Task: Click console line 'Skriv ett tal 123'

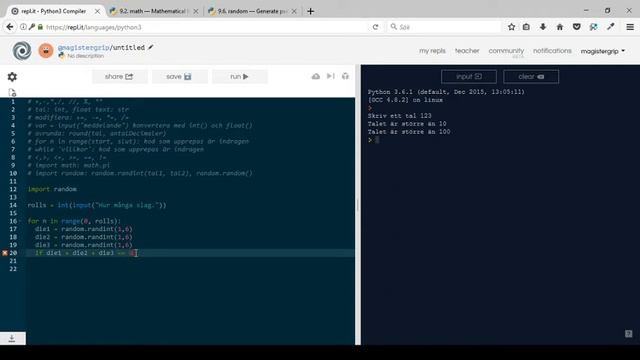Action: (x=400, y=116)
